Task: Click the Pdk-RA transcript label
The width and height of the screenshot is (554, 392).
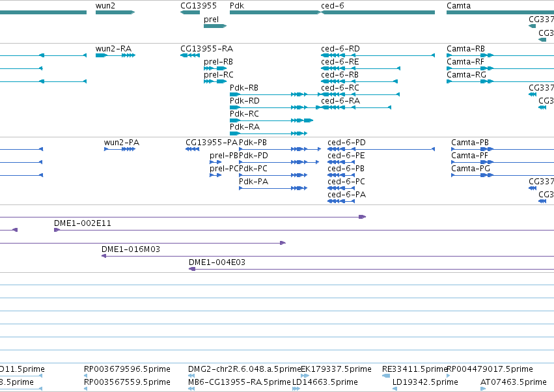Action: (x=245, y=126)
